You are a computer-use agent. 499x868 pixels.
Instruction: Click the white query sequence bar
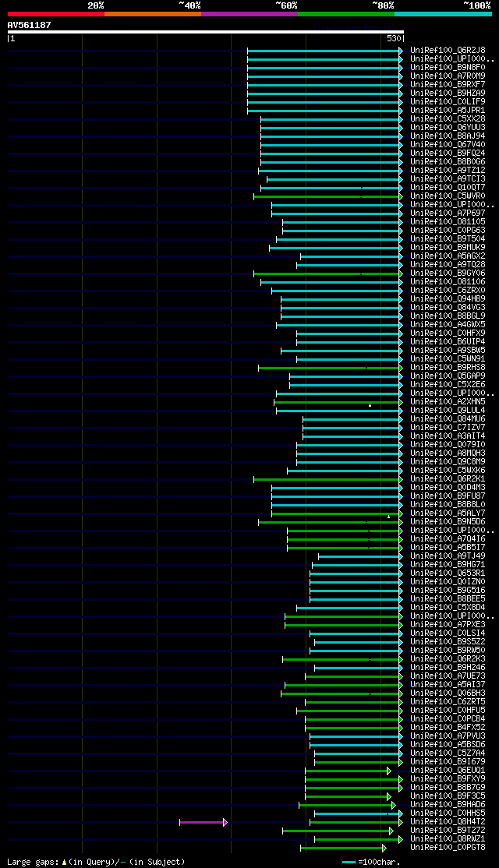tap(206, 32)
